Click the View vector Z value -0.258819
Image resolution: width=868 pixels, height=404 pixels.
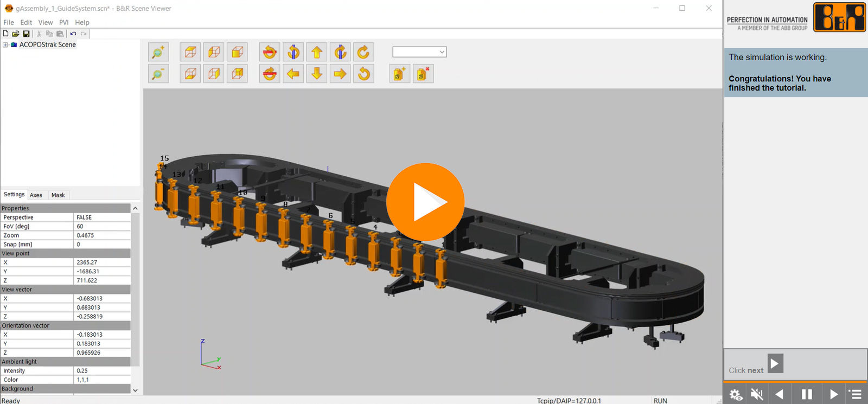click(x=102, y=317)
